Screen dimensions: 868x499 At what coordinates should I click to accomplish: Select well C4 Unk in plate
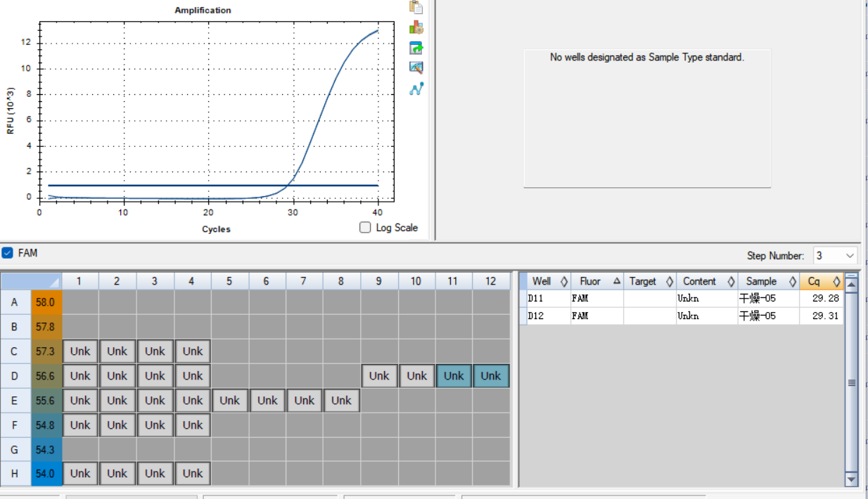[193, 351]
